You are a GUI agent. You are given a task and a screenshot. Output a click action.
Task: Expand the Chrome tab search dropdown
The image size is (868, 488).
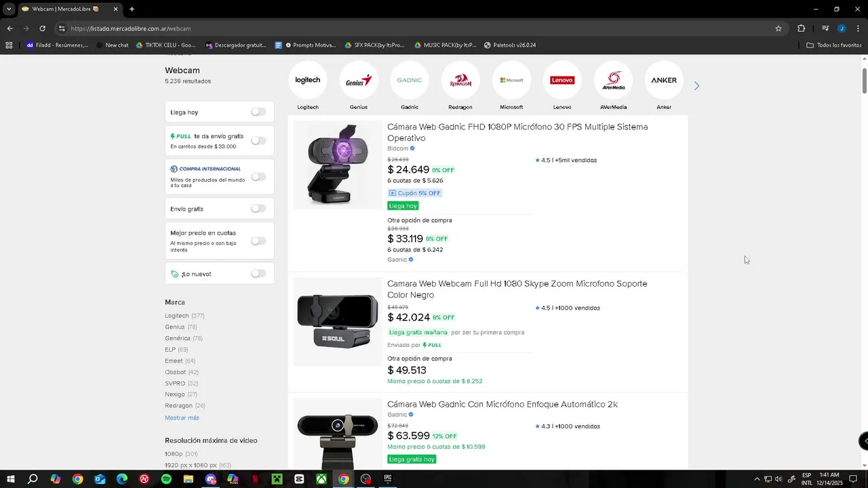coord(9,9)
